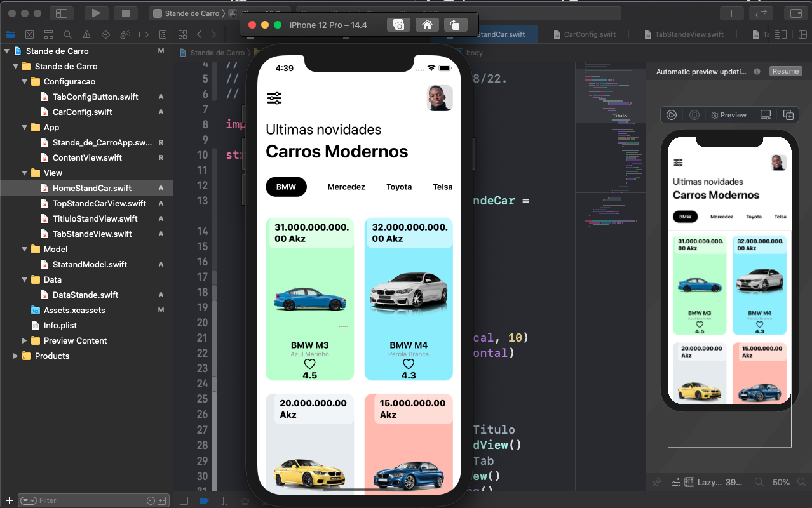
Task: Go forward in editor history
Action: (213, 34)
